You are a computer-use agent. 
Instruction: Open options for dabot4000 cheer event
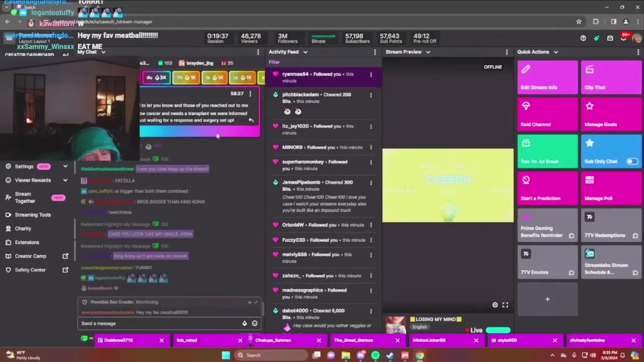(x=371, y=311)
